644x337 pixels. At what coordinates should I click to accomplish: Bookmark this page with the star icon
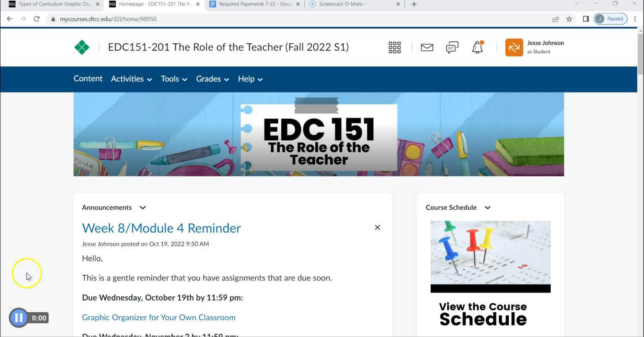[569, 19]
